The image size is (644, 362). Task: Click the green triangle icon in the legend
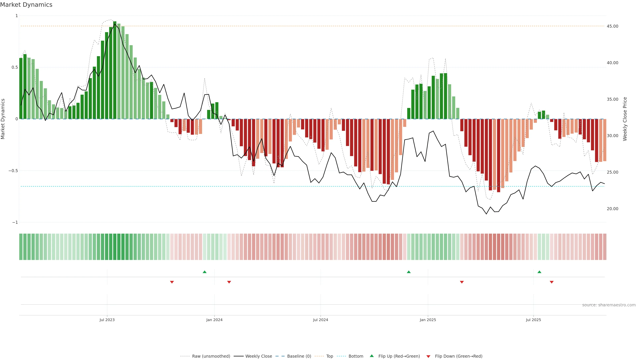372,356
